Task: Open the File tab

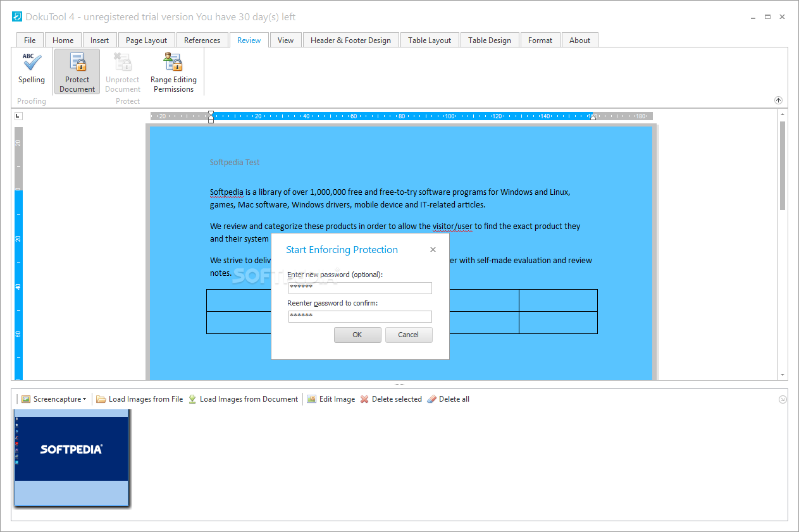Action: point(30,40)
